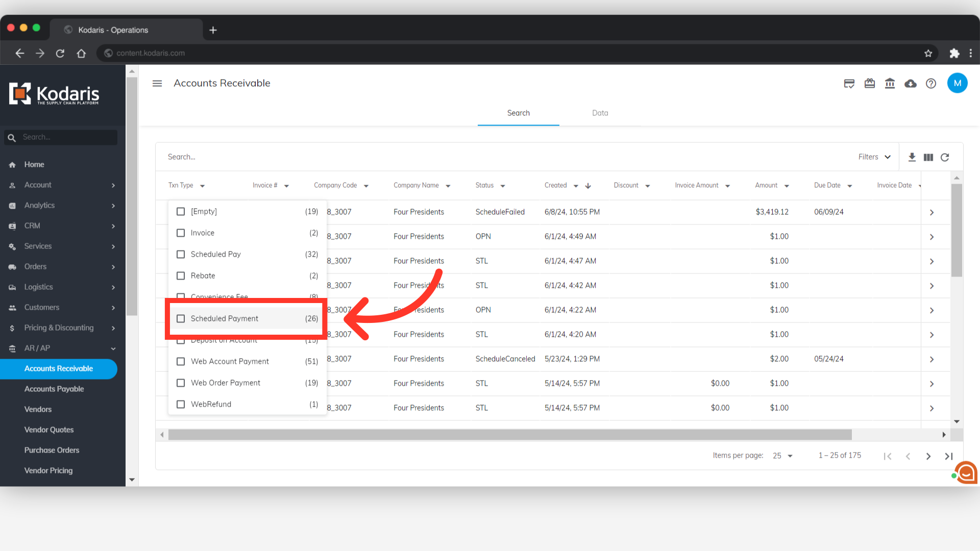Expand the Filters dropdown
The image size is (980, 551).
tap(874, 157)
